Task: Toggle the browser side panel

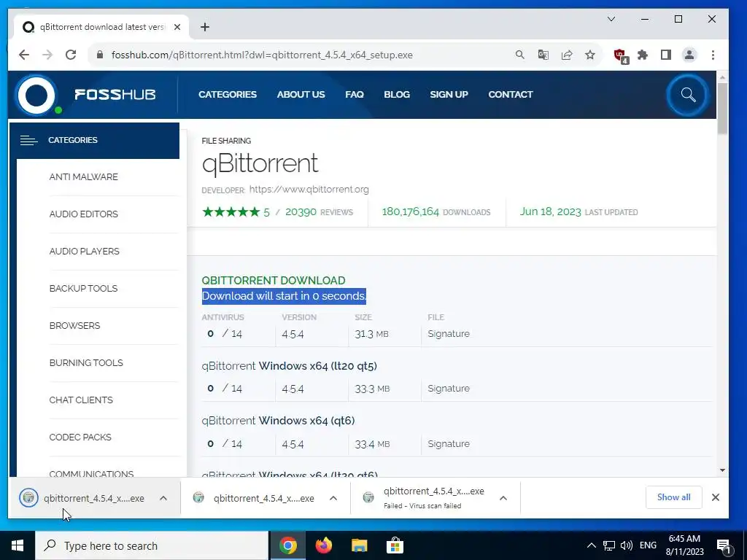Action: tap(666, 55)
